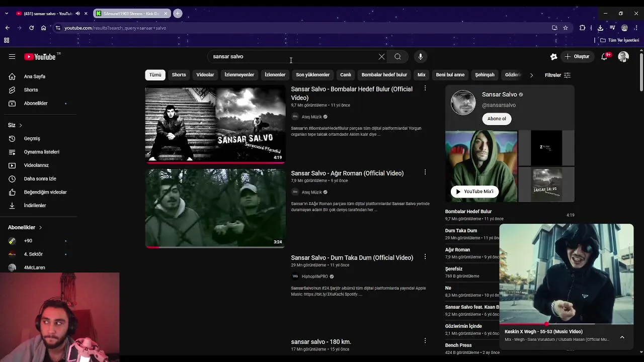This screenshot has width=644, height=362.
Task: Select the Shorts filter chip
Action: click(x=179, y=75)
